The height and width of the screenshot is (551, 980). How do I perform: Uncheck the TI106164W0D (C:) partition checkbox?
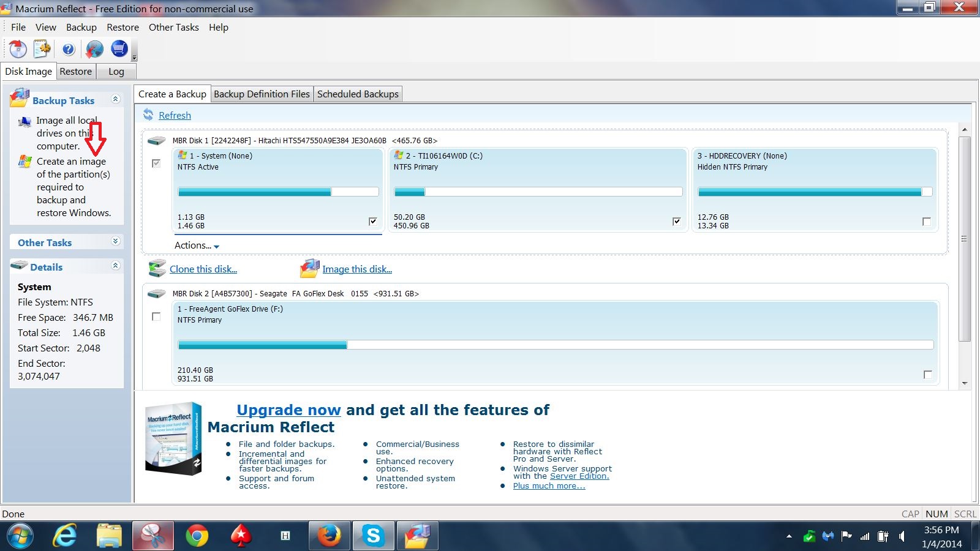pos(677,221)
